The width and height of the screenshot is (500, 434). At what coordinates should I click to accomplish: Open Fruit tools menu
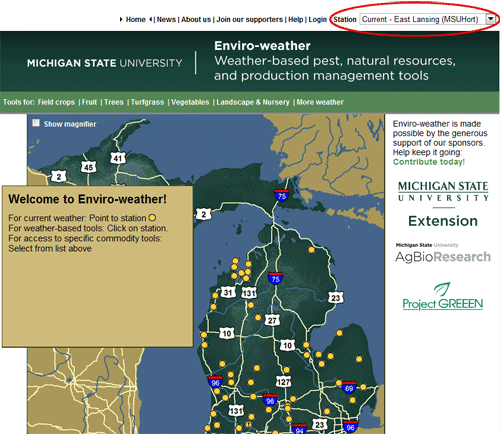89,102
